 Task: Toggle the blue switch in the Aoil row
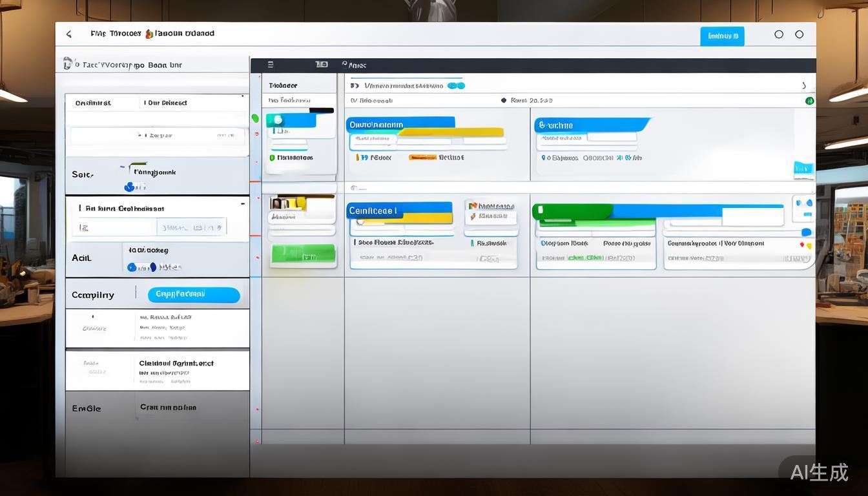coord(141,267)
